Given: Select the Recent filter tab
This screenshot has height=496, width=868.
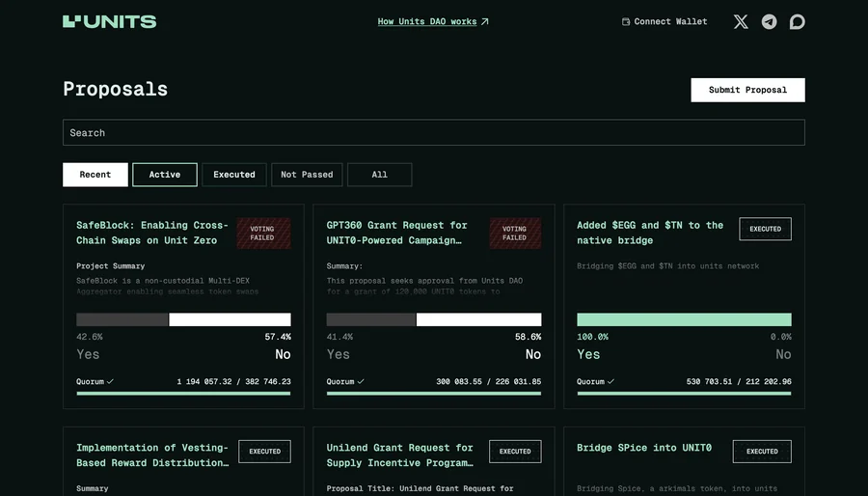Looking at the screenshot, I should (95, 175).
